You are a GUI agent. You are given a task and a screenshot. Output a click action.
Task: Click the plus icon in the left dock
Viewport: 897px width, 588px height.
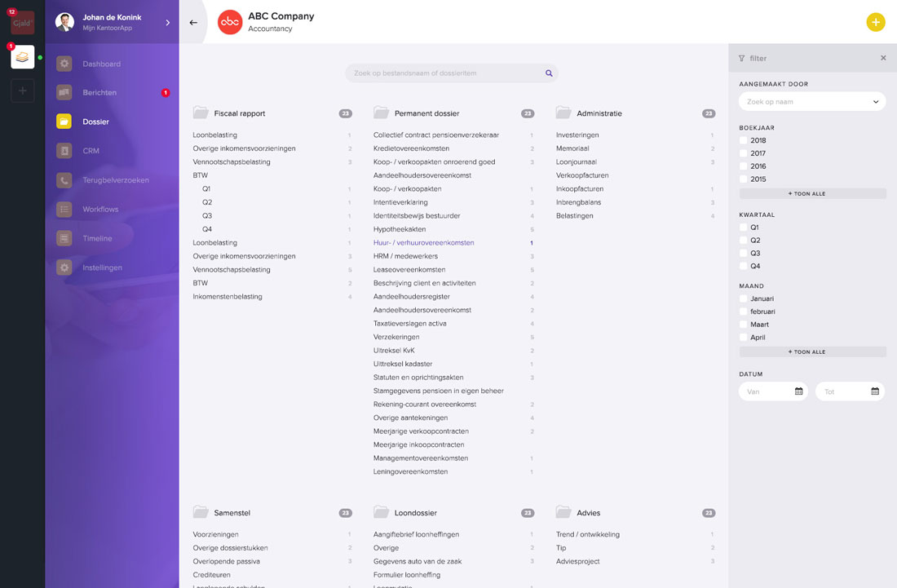(x=21, y=91)
